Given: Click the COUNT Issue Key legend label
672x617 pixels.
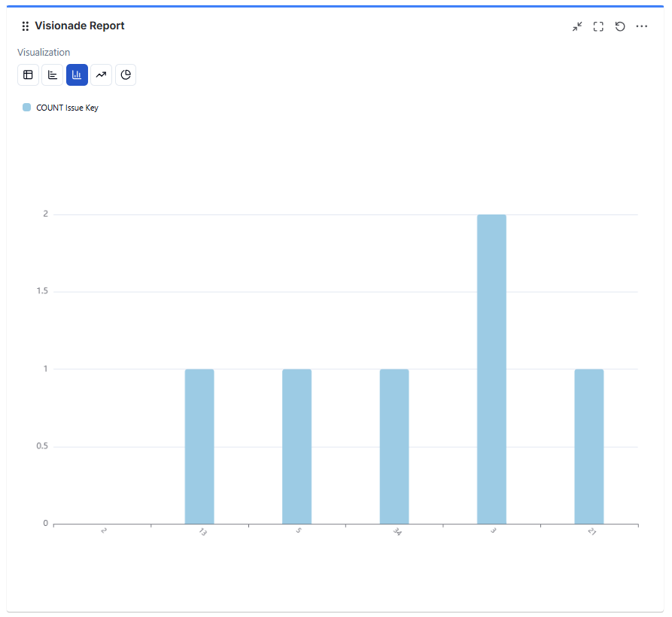Looking at the screenshot, I should (x=67, y=108).
